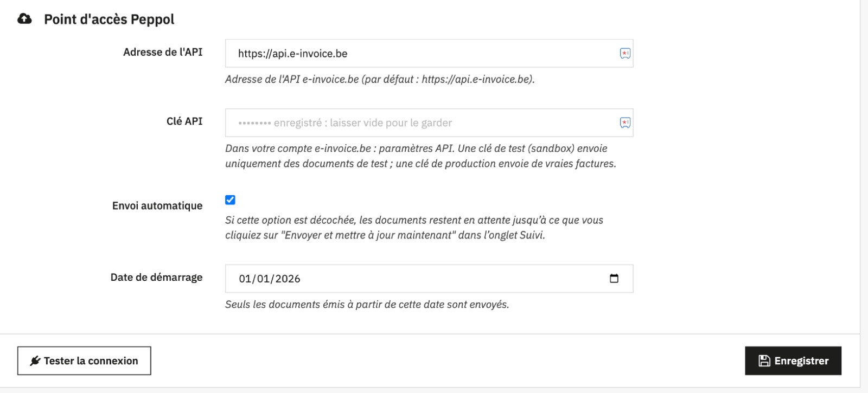Uncheck the Envoi automatique checkbox
Image resolution: width=868 pixels, height=393 pixels.
[x=230, y=200]
